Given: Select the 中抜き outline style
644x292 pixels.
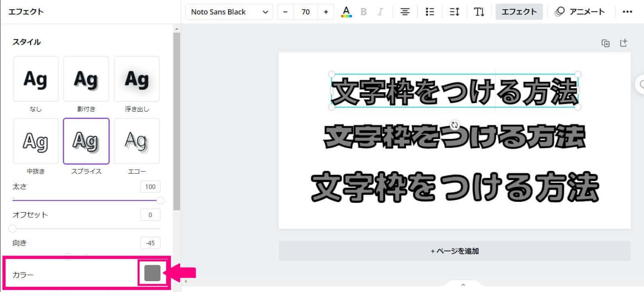Looking at the screenshot, I should [x=36, y=141].
